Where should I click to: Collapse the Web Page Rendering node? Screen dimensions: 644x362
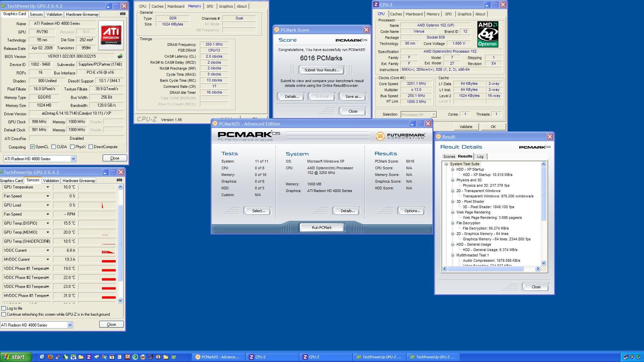pos(453,212)
